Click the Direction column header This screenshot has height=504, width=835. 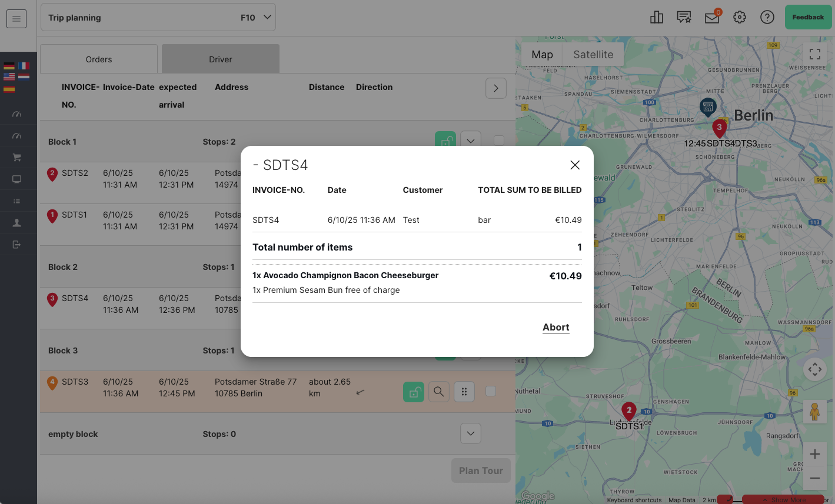click(374, 87)
